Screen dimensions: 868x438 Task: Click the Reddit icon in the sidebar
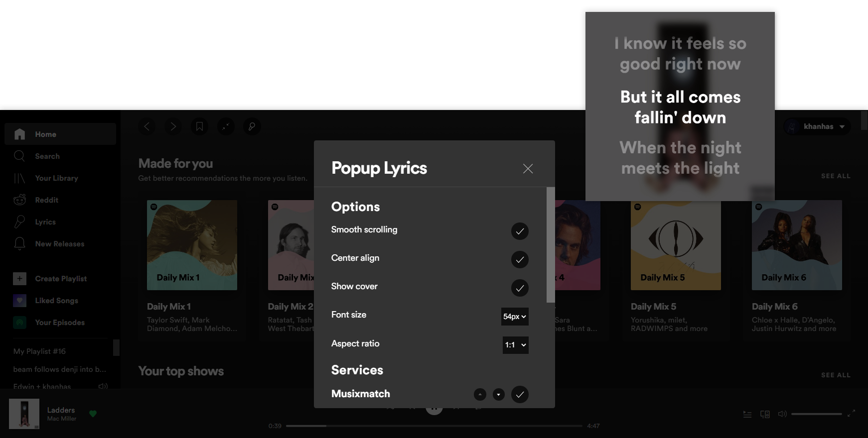[x=19, y=200]
